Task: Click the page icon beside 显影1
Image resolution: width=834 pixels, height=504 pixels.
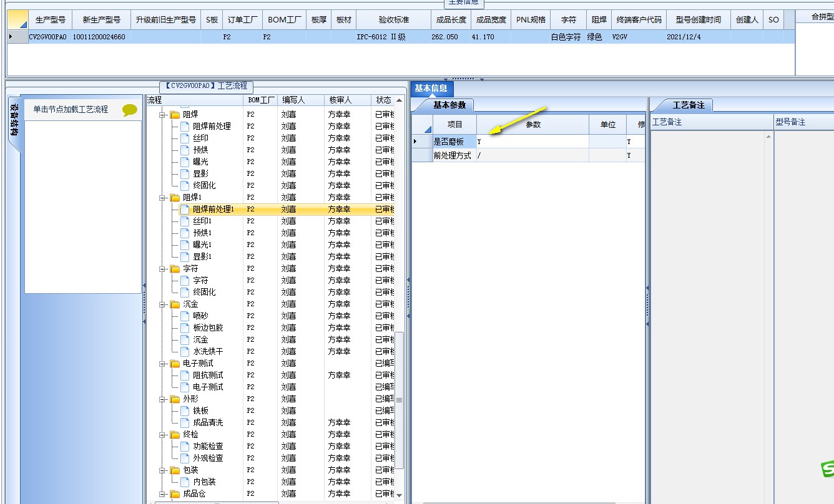Action: 185,256
